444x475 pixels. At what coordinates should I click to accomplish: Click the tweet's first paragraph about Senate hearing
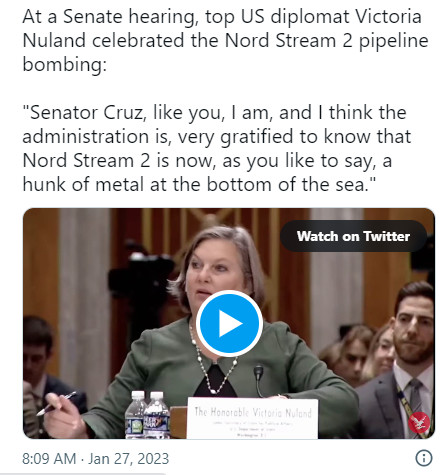click(225, 40)
